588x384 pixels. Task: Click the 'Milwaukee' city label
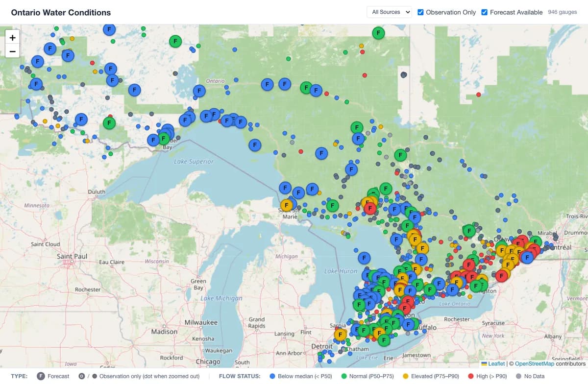pyautogui.click(x=201, y=322)
